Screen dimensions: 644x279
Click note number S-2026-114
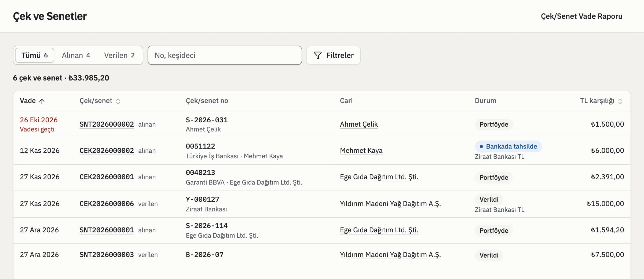pos(207,226)
